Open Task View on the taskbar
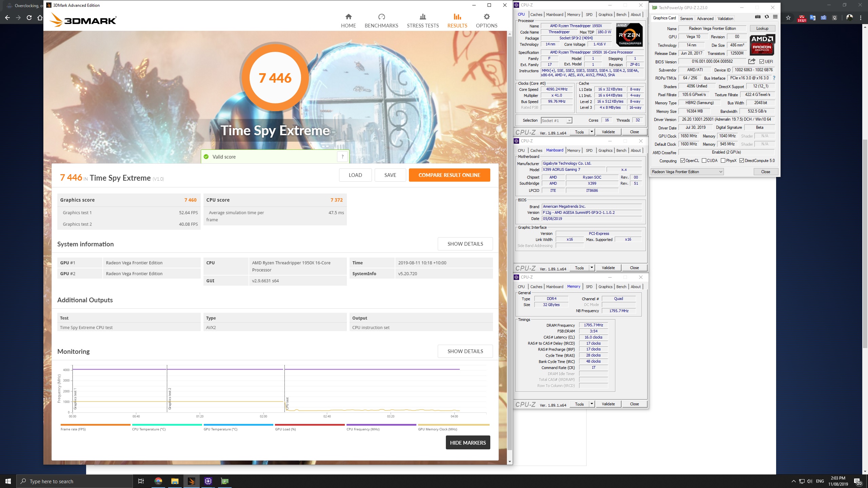 (141, 481)
